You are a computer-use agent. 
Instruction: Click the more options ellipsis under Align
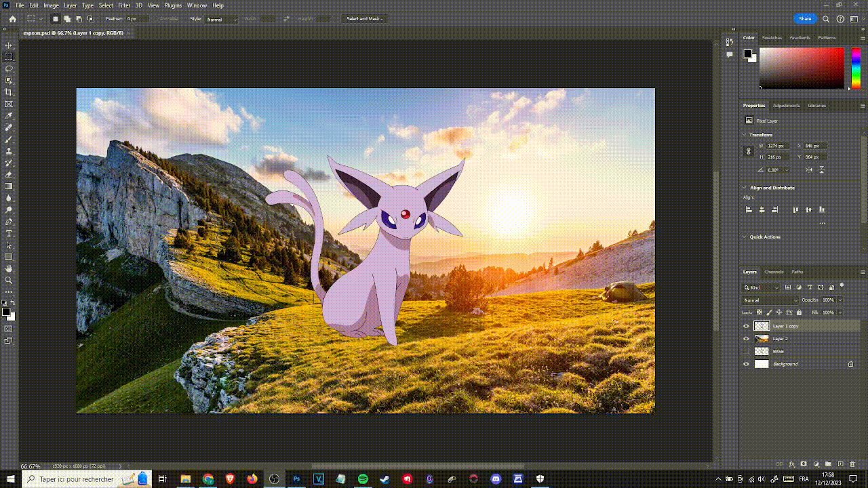click(x=823, y=223)
